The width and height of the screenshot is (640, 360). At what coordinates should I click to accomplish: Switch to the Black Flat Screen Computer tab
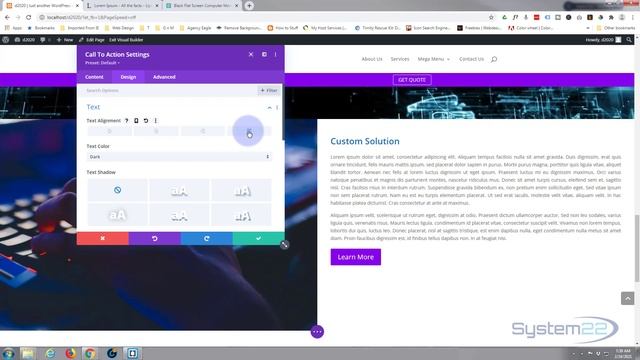[202, 6]
